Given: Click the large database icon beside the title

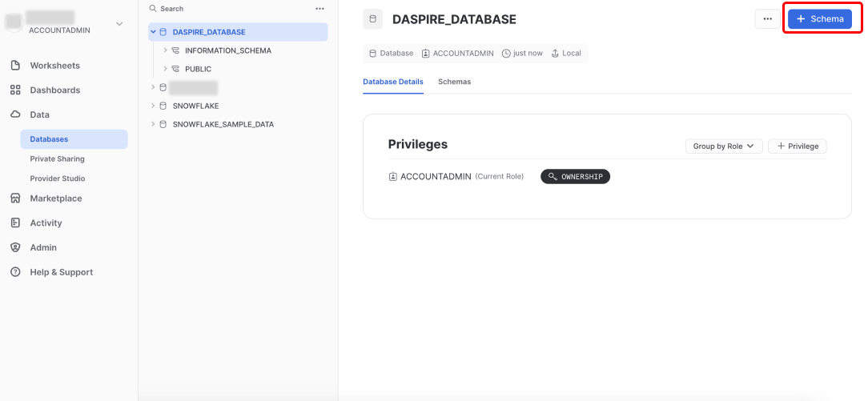Looking at the screenshot, I should click(372, 19).
